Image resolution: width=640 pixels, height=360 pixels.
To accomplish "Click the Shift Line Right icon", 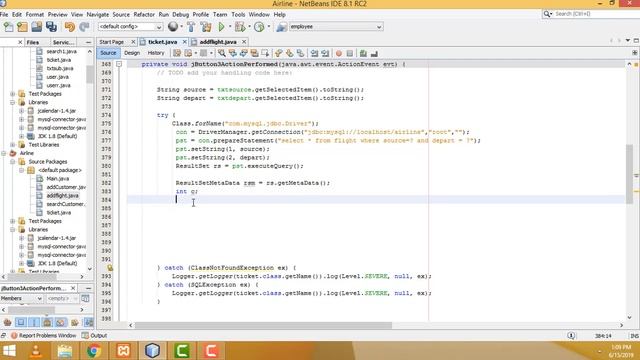I will [325, 53].
